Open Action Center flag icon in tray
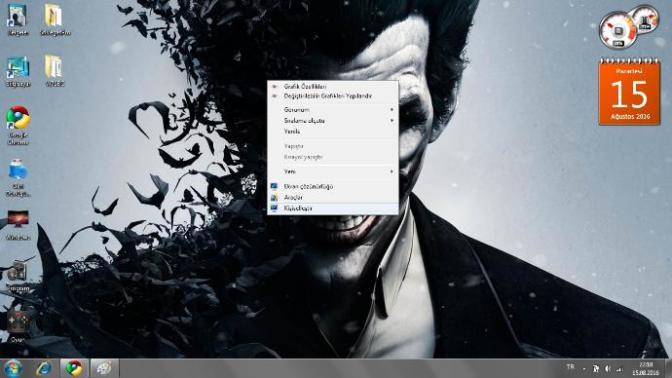The image size is (672, 378). [596, 369]
